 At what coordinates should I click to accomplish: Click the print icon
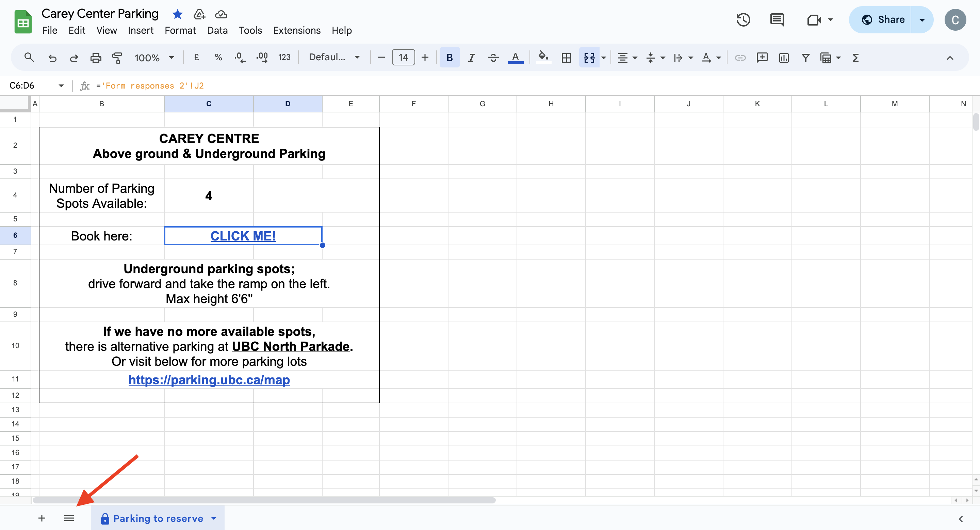click(x=96, y=58)
